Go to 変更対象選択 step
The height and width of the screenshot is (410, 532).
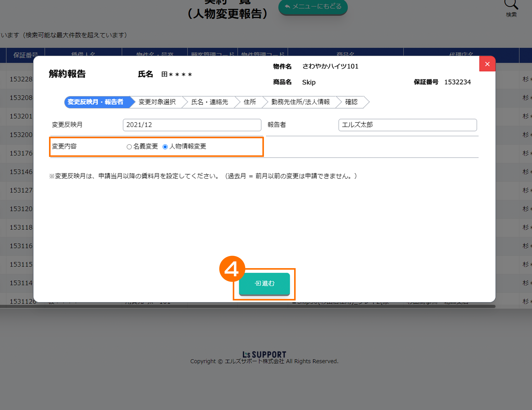click(x=157, y=102)
